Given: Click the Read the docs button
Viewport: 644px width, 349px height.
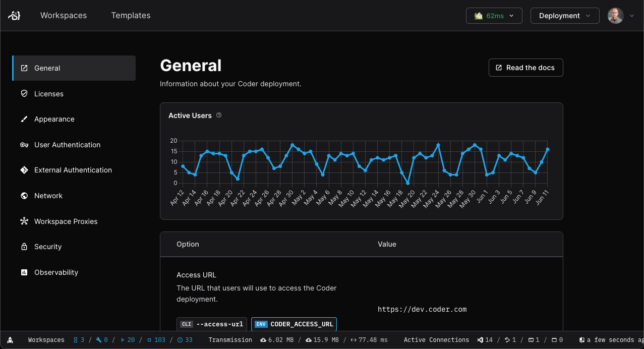Looking at the screenshot, I should pos(525,67).
